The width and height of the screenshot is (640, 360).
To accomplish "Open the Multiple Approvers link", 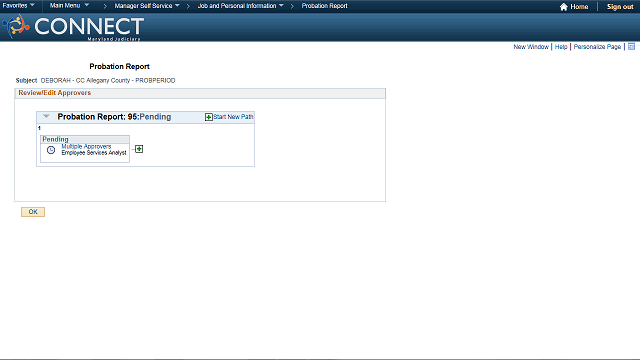I will [86, 146].
